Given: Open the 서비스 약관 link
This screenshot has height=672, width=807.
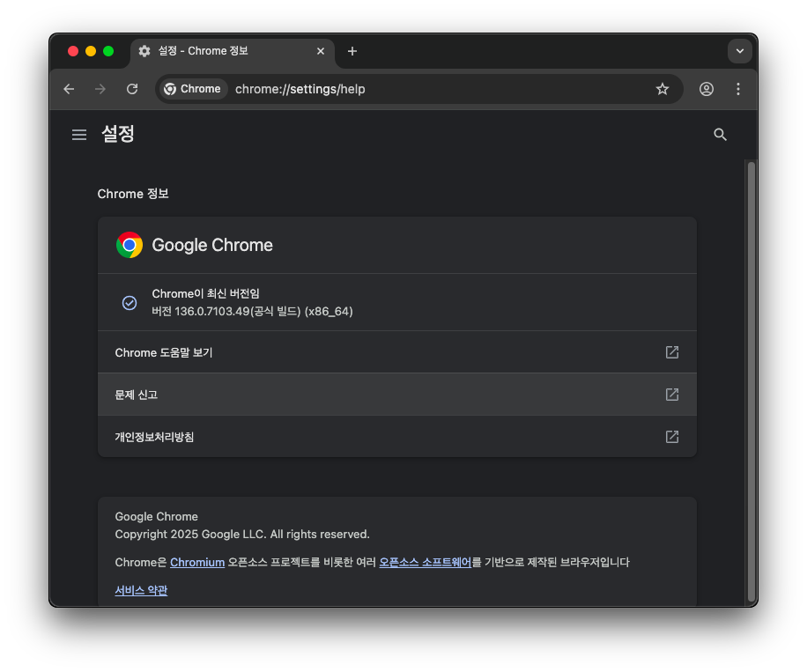Looking at the screenshot, I should click(141, 590).
